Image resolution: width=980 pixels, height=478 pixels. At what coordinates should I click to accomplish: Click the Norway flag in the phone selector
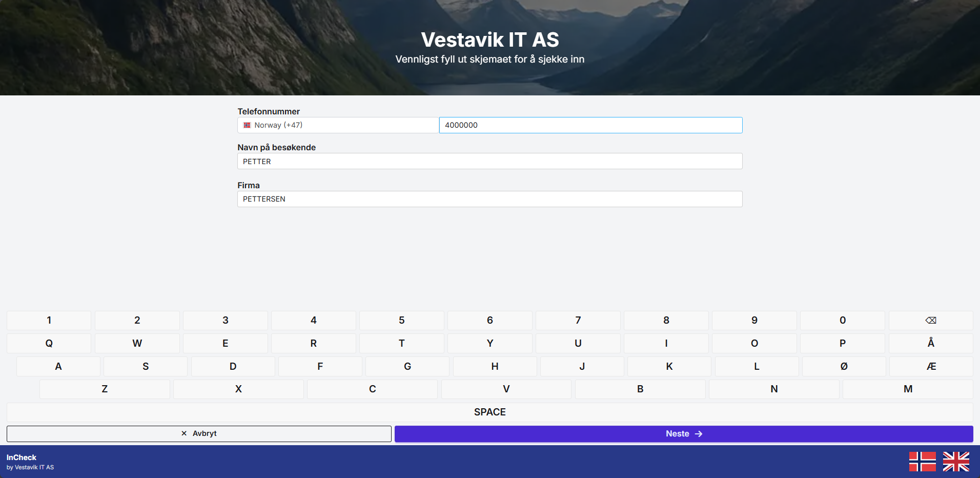[x=248, y=125]
